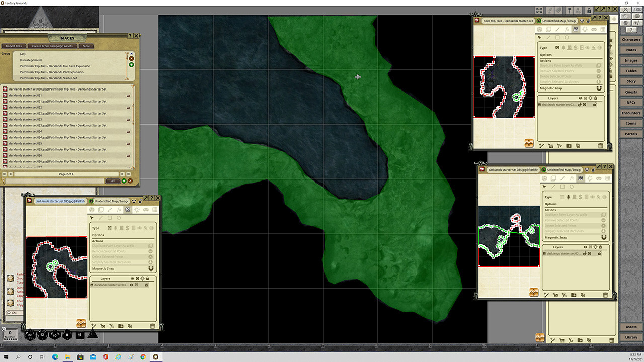The height and width of the screenshot is (362, 644).
Task: Click Magnetic Snap magnet in 035 window
Action: pos(151,268)
